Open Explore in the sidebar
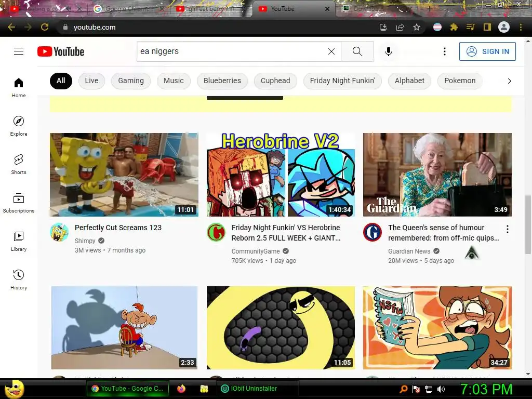The image size is (532, 399). (19, 126)
